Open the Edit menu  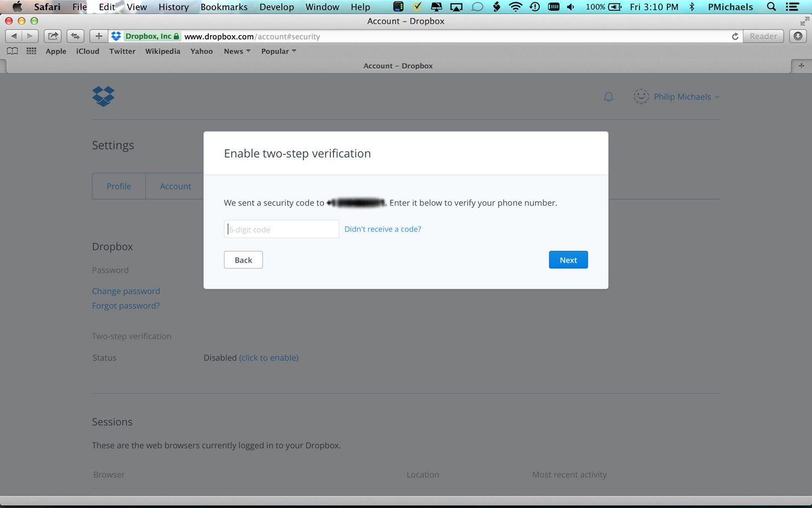(107, 6)
